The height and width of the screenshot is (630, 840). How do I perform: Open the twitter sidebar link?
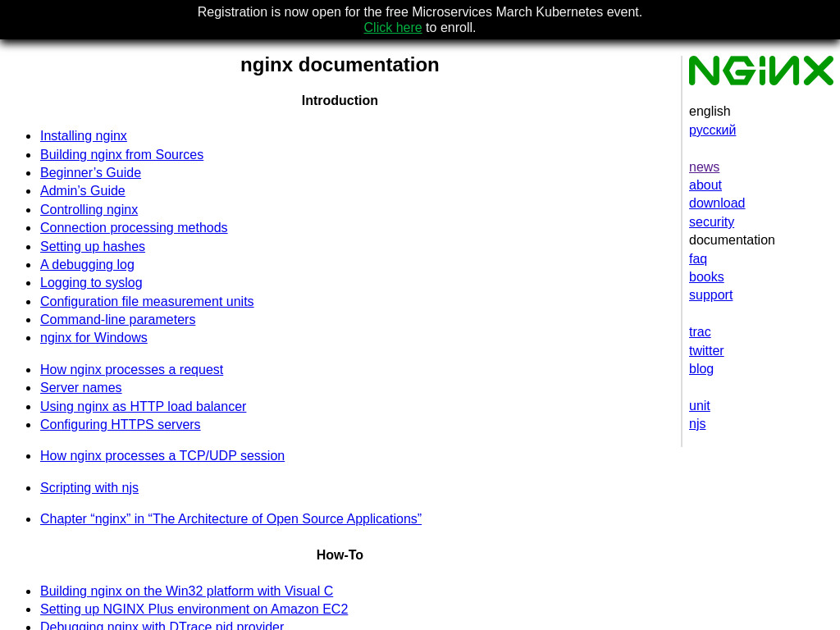706,351
